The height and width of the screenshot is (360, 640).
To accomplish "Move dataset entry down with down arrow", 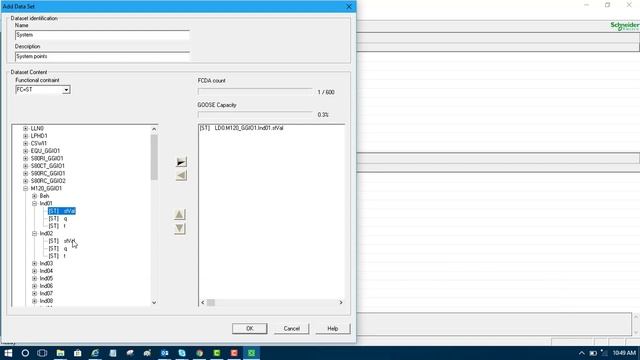I will (180, 229).
